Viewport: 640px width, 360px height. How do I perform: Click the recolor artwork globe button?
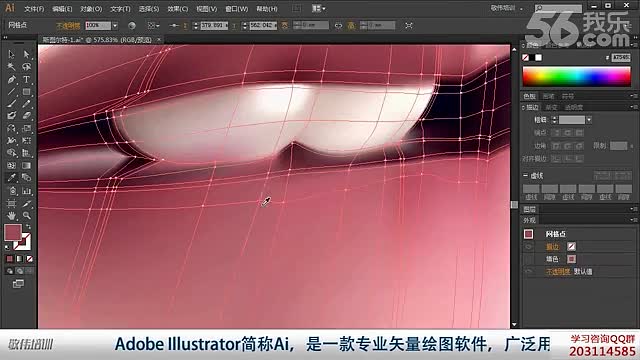point(131,26)
